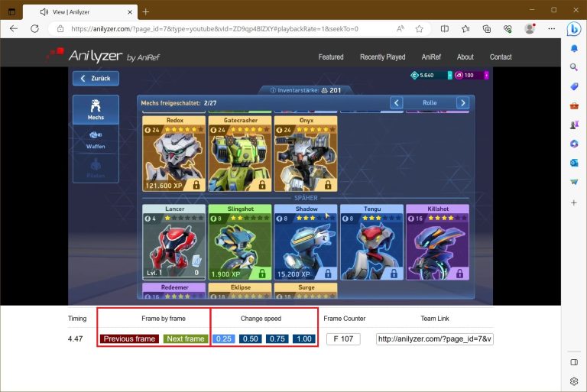Bookmark page with star icon
Image resolution: width=587 pixels, height=392 pixels.
(419, 28)
